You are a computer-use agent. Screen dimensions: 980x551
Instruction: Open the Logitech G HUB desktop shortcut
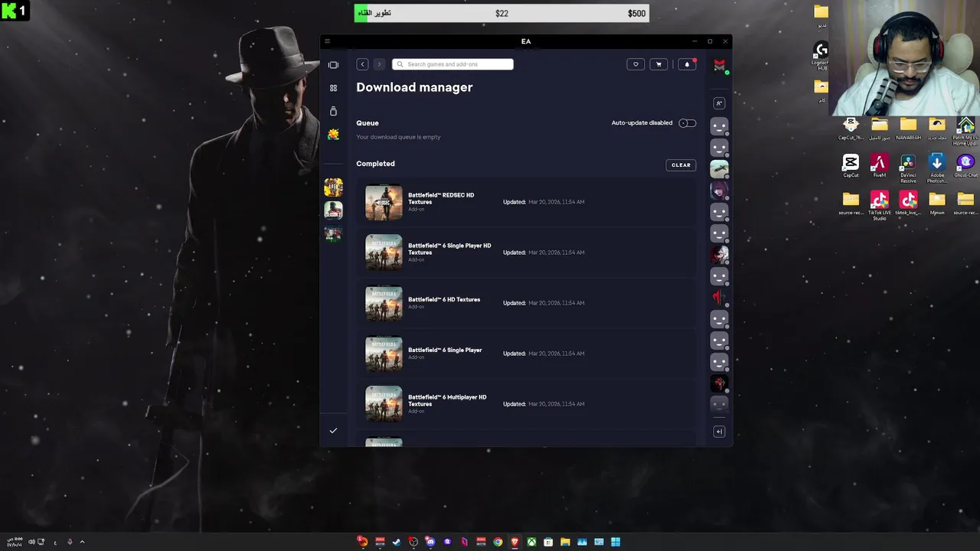click(821, 55)
